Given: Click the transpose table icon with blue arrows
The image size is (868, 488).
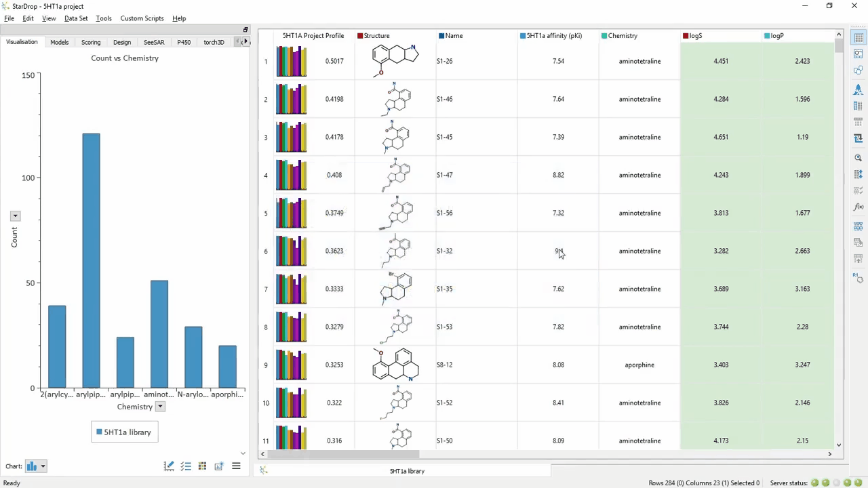Looking at the screenshot, I should (x=858, y=139).
